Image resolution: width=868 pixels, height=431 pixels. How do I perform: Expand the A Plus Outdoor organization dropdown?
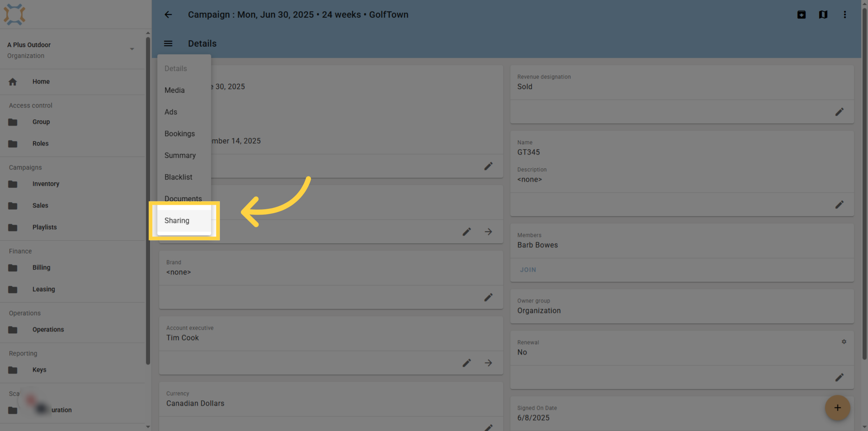(x=132, y=49)
